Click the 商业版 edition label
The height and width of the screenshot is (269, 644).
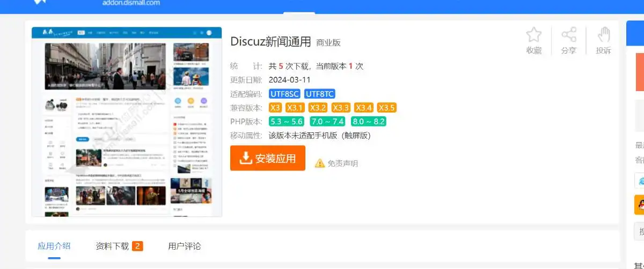pos(328,43)
